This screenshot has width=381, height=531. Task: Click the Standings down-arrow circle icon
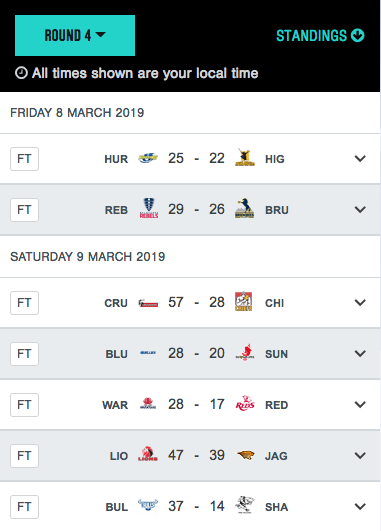tap(358, 35)
